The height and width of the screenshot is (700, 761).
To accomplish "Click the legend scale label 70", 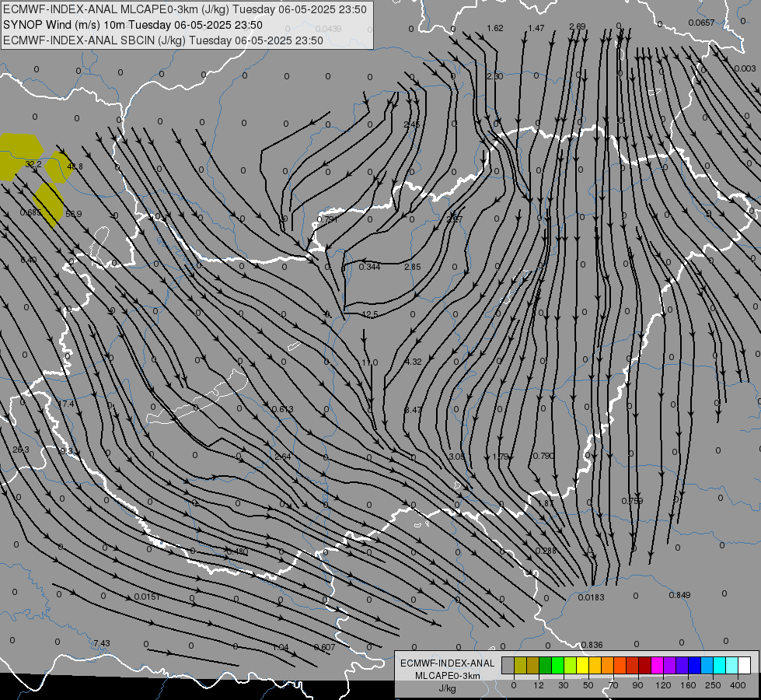I will (613, 685).
